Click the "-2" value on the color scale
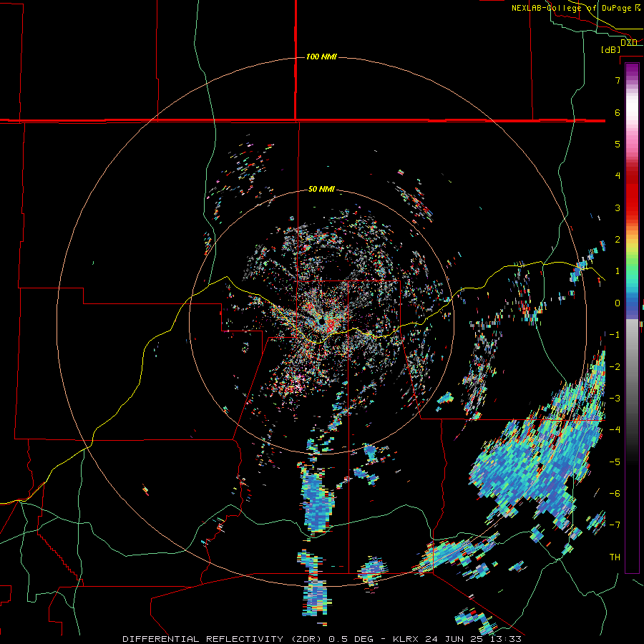The height and width of the screenshot is (644, 644). point(615,366)
